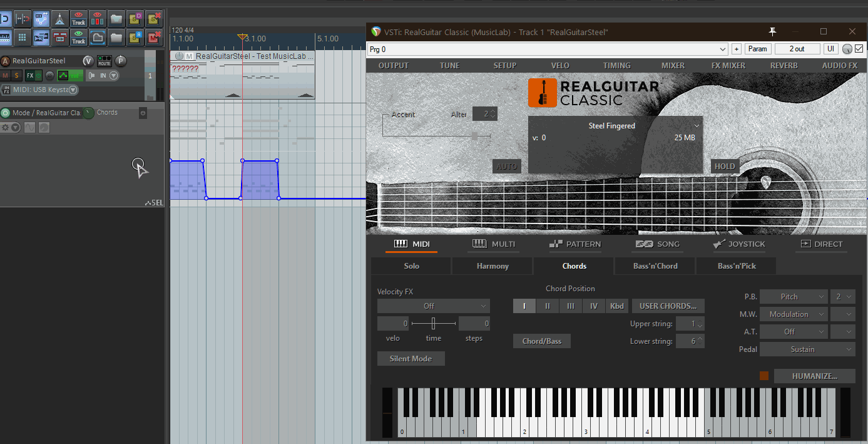Viewport: 868px width, 444px height.
Task: Open the ROUTE button on RealGuitarSteel track
Action: click(x=104, y=61)
